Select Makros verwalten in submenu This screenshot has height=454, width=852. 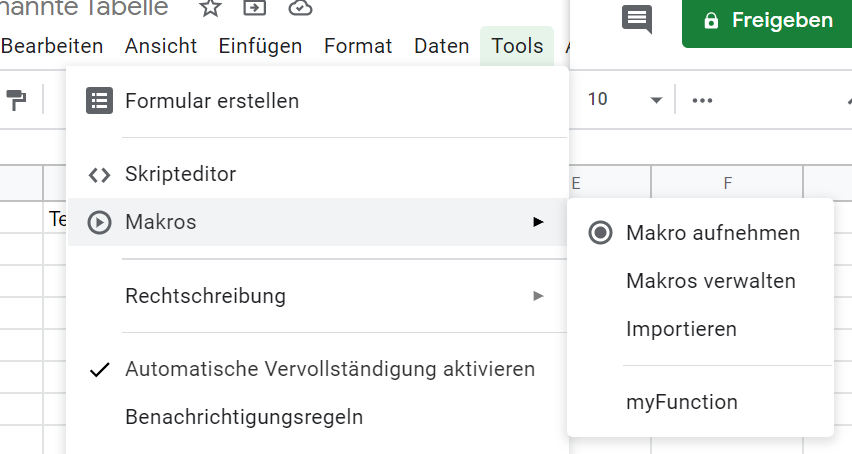(x=710, y=281)
